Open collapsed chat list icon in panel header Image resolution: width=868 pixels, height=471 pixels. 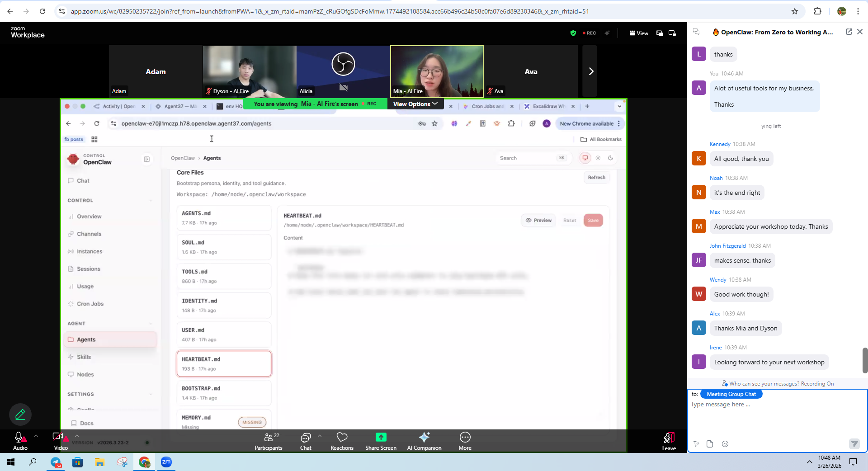[696, 32]
